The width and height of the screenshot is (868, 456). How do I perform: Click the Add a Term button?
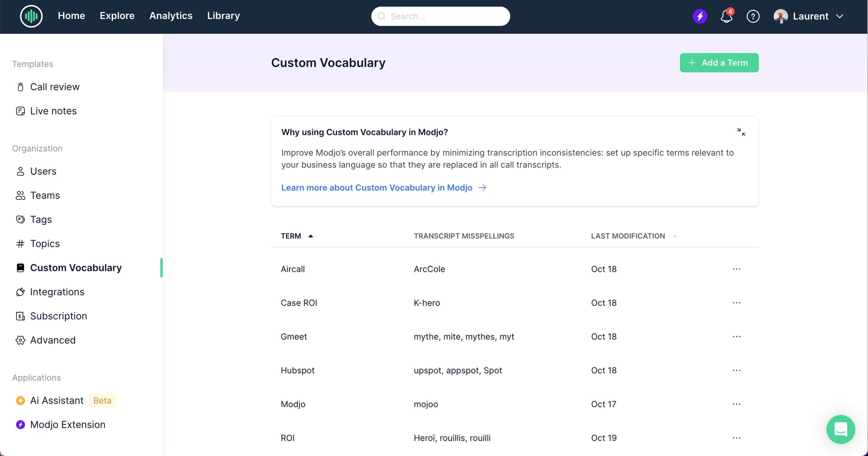click(719, 63)
